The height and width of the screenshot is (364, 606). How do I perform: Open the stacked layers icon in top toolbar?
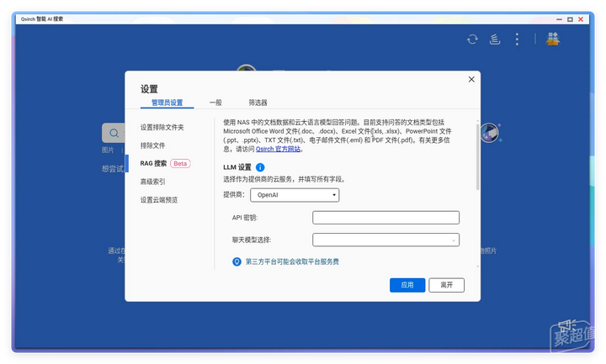coord(495,39)
